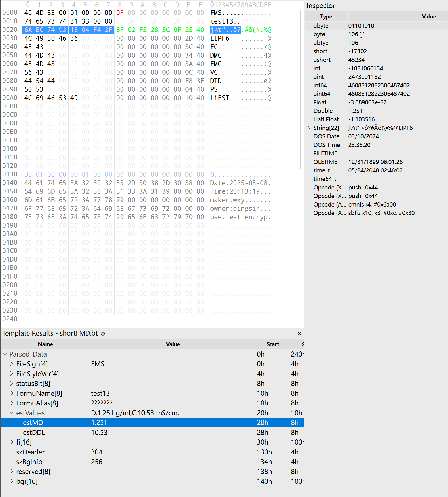Expand the FileSign[4] node
This screenshot has width=448, height=497.
pyautogui.click(x=12, y=364)
